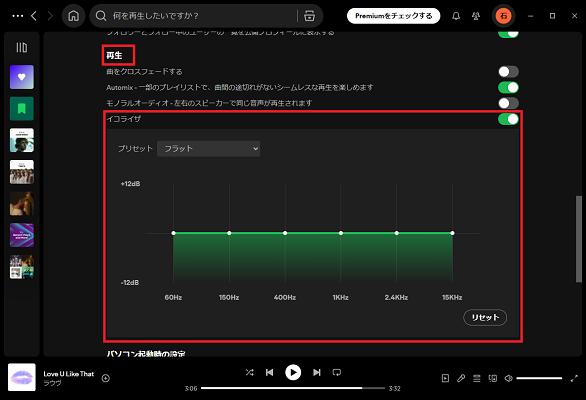The image size is (586, 400).
Task: Click the +12dB axis label
Action: [x=130, y=184]
